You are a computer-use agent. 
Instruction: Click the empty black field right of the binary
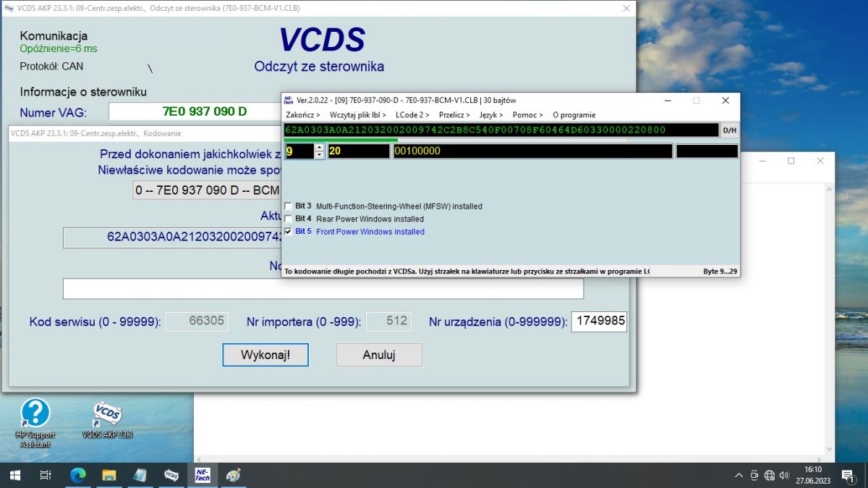pyautogui.click(x=707, y=151)
